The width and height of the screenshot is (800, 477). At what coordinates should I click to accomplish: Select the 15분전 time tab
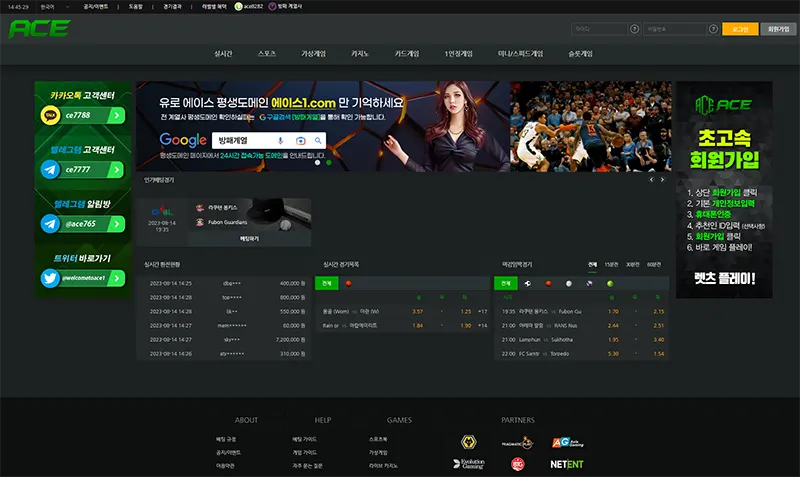coord(611,264)
